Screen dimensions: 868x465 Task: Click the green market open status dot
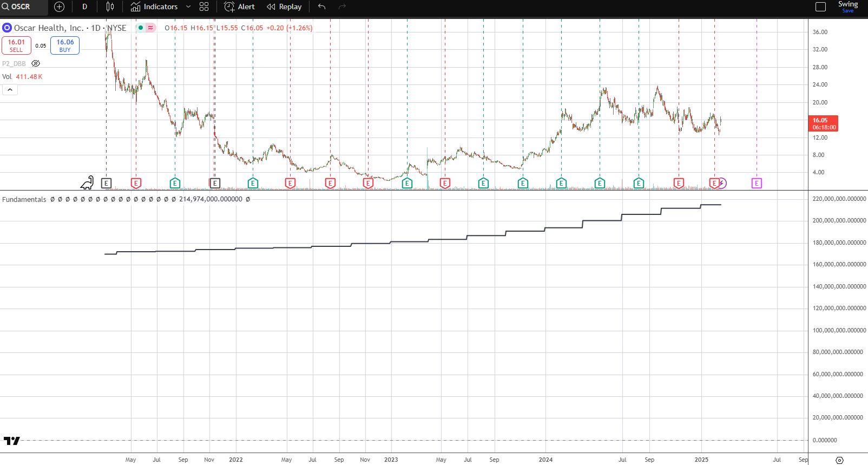(140, 28)
